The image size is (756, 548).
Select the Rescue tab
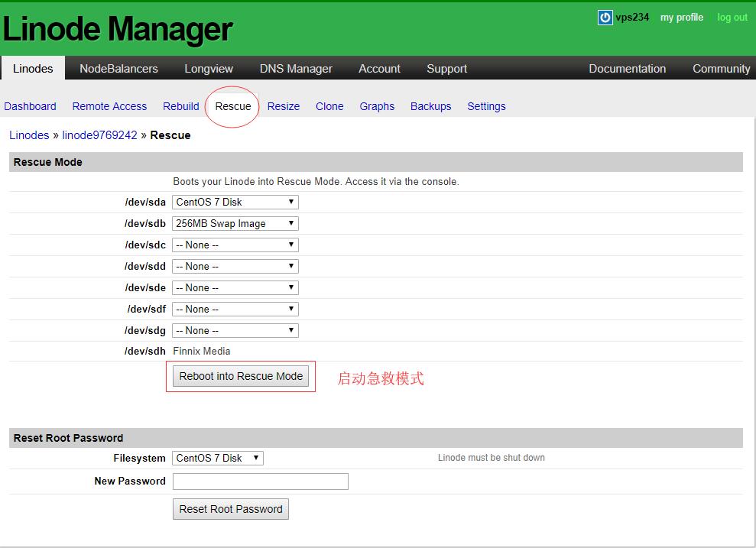point(232,106)
